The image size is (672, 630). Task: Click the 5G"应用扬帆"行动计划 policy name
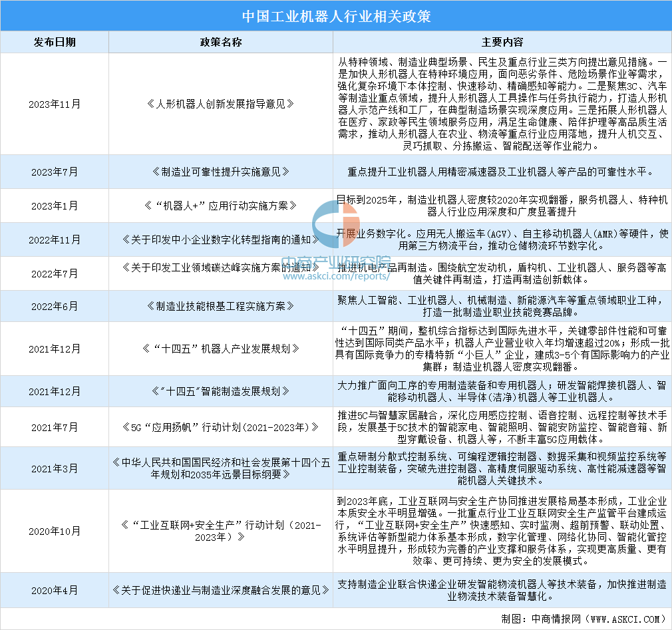pyautogui.click(x=220, y=426)
